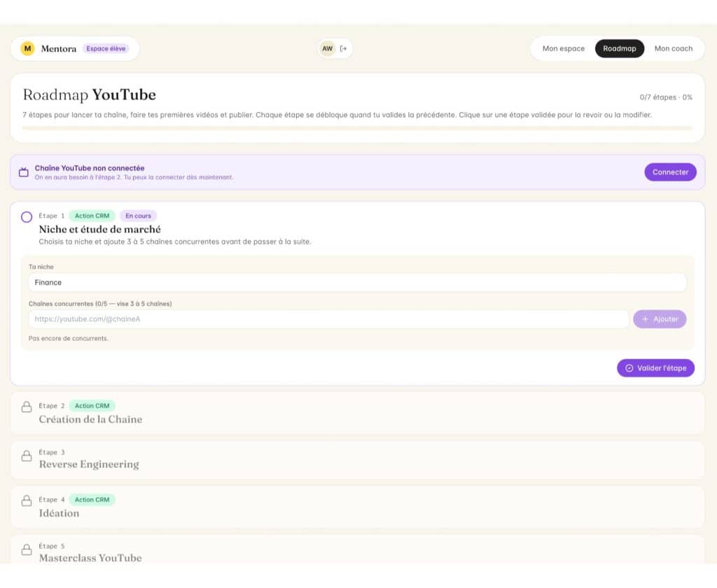This screenshot has width=717, height=588.
Task: Expand the Masterclass YouTube step
Action: (x=357, y=549)
